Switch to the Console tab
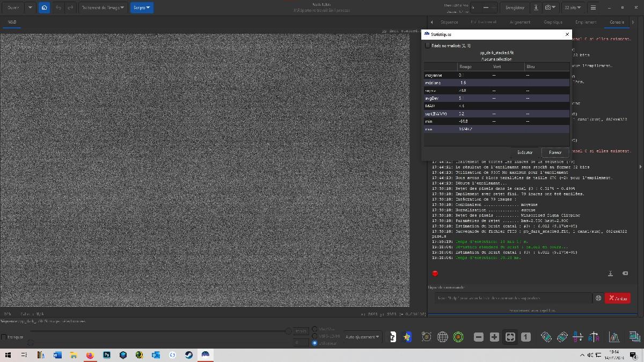This screenshot has height=362, width=644. [617, 22]
